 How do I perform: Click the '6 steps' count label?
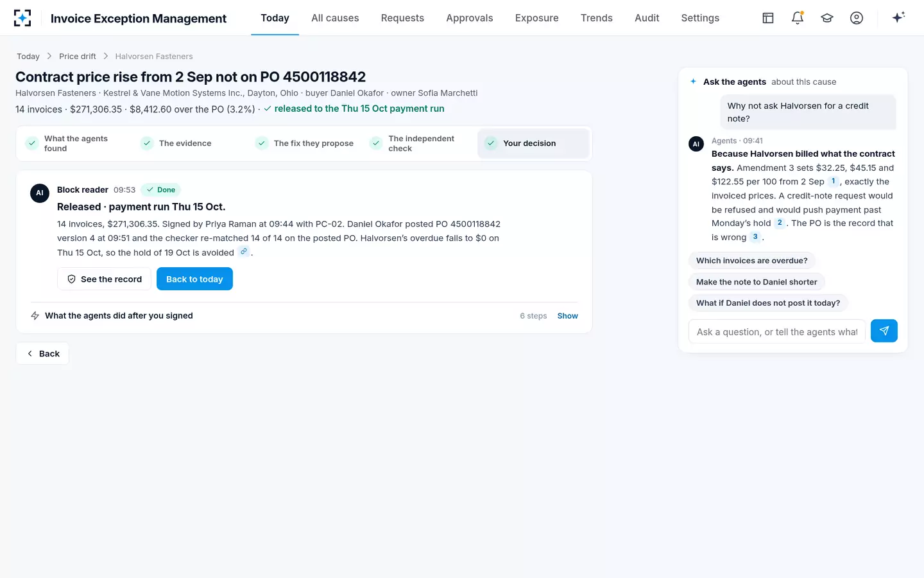533,316
